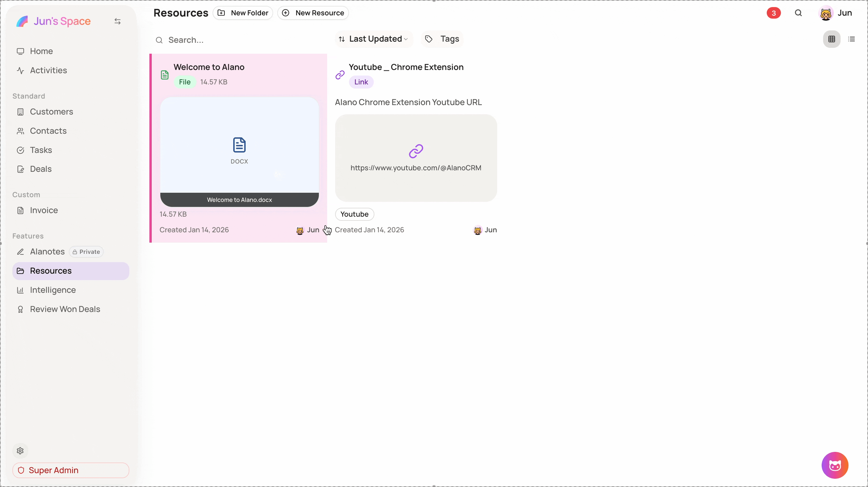Viewport: 868px width, 487px height.
Task: Click the Jun's Space rainbow logo
Action: point(22,21)
